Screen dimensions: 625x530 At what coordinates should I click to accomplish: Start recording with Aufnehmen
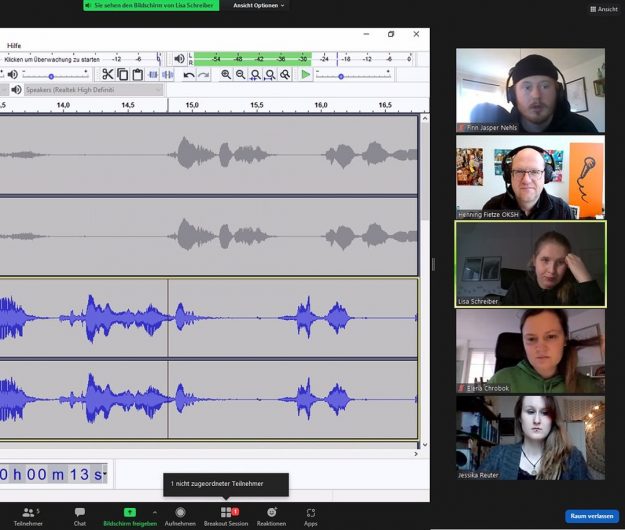(181, 516)
